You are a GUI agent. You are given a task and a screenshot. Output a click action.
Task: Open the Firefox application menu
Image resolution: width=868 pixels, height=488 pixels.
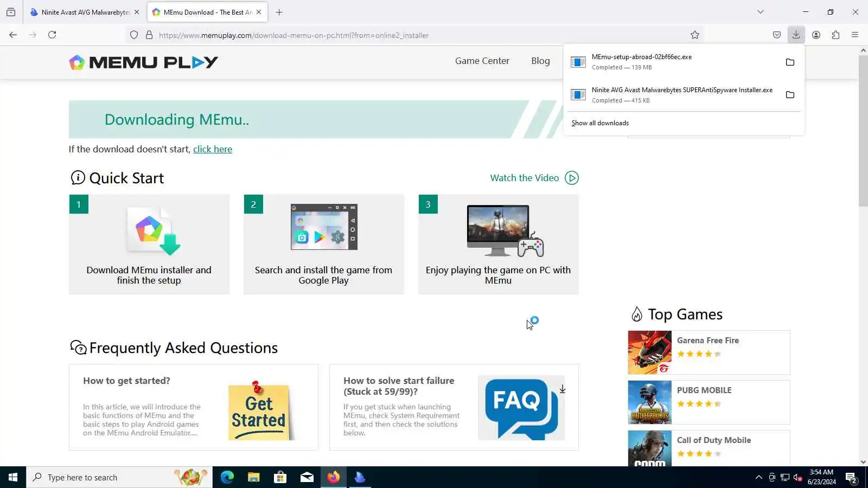855,35
